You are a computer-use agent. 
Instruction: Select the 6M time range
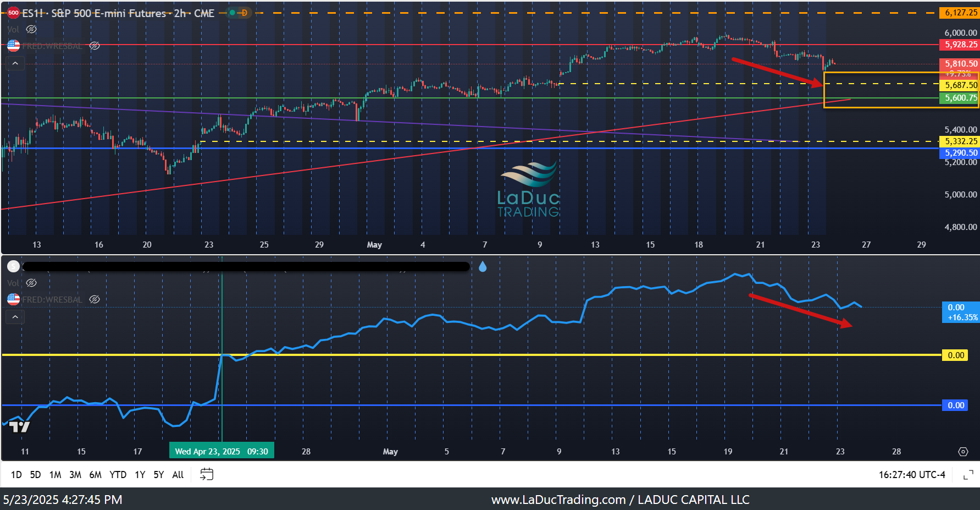click(x=95, y=474)
